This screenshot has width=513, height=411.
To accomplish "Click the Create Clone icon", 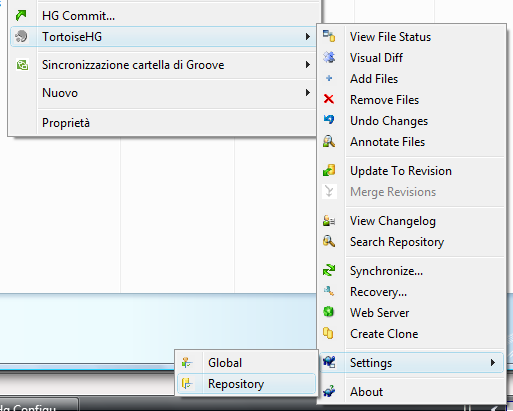I will [328, 333].
